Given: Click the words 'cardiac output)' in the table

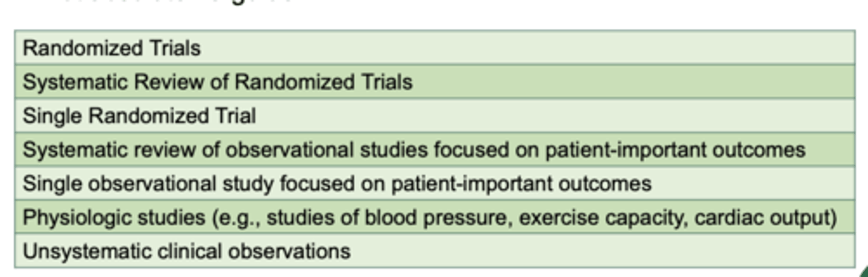Looking at the screenshot, I should click(766, 217).
